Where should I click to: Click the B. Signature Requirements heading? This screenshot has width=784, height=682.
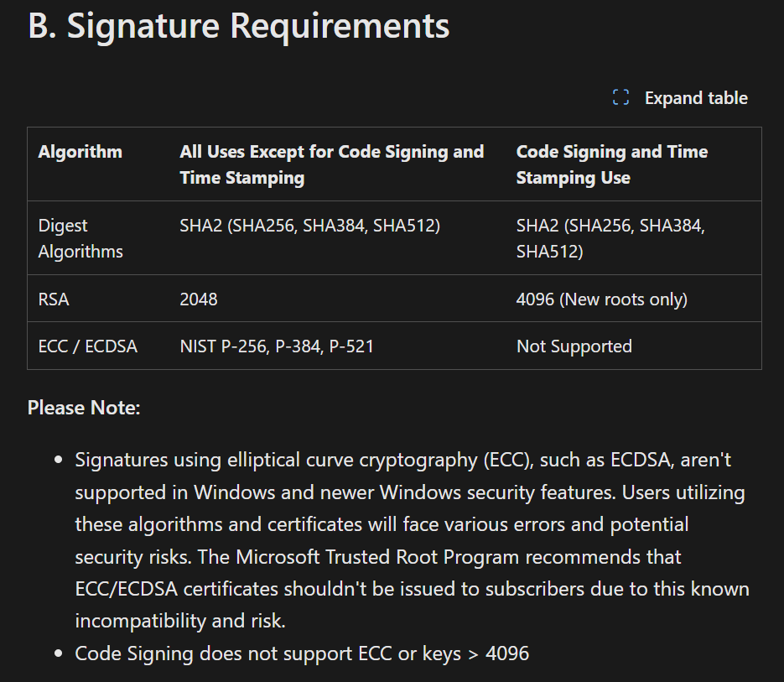[238, 25]
